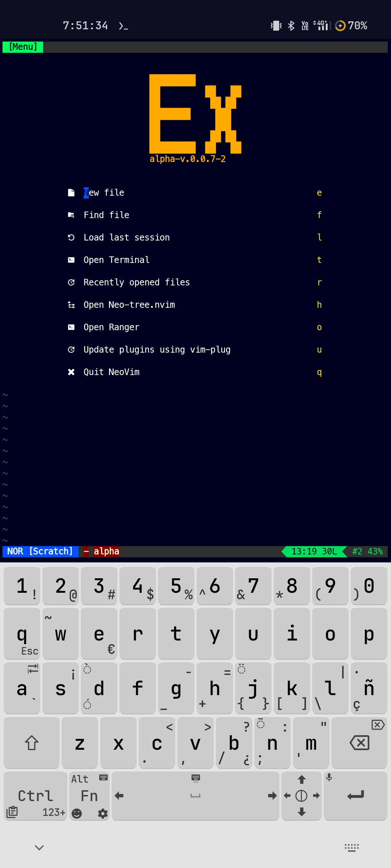Click the alpha filetype label in statusline
The image size is (391, 868).
click(x=106, y=552)
